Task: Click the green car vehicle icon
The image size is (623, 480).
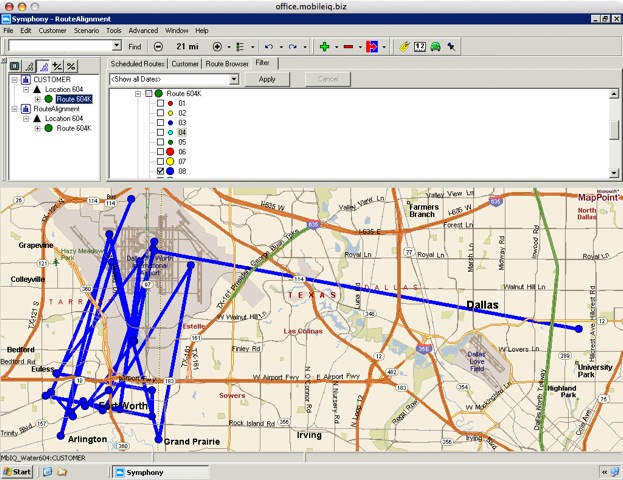Action: [436, 46]
